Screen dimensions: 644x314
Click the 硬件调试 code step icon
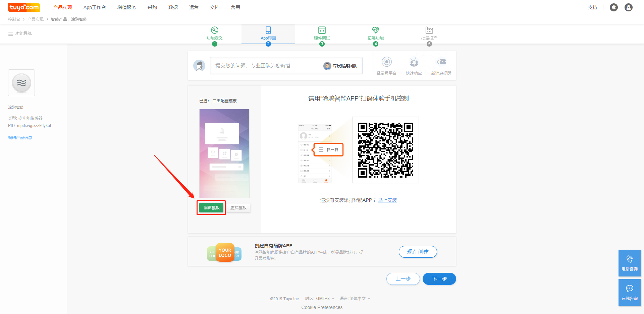click(322, 30)
